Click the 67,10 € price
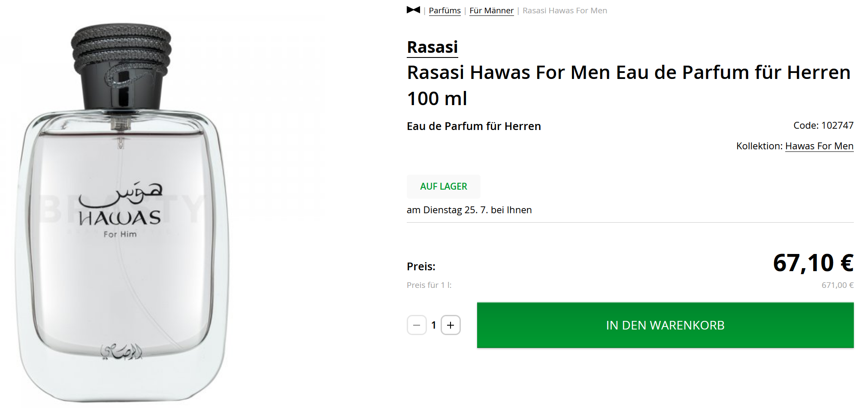868x408 pixels. (813, 263)
